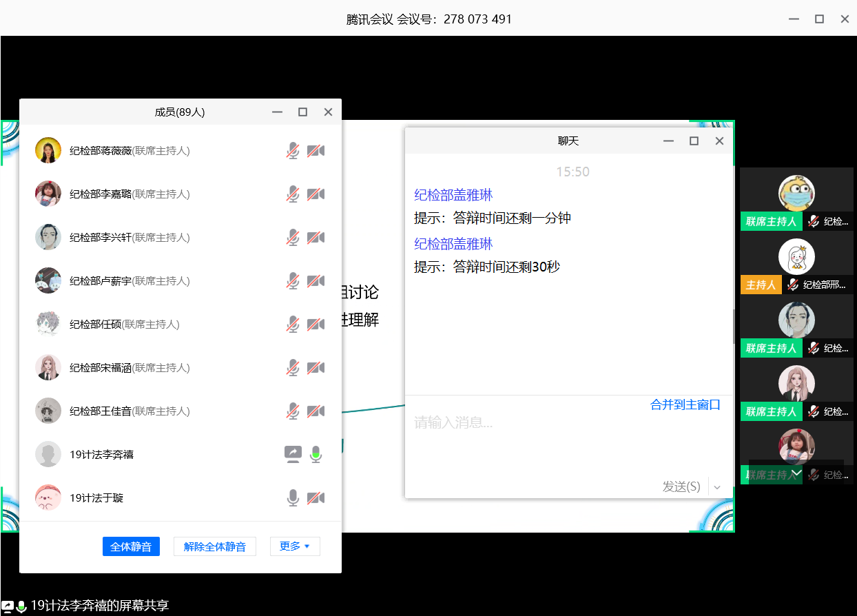Viewport: 857px width, 616px height.
Task: Expand the video list down chevron
Action: click(796, 474)
